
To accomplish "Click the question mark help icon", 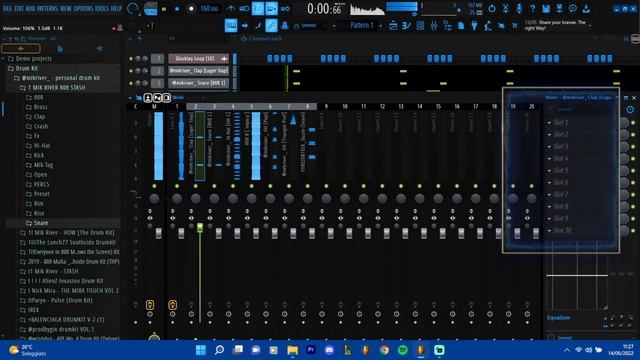I will (532, 8).
